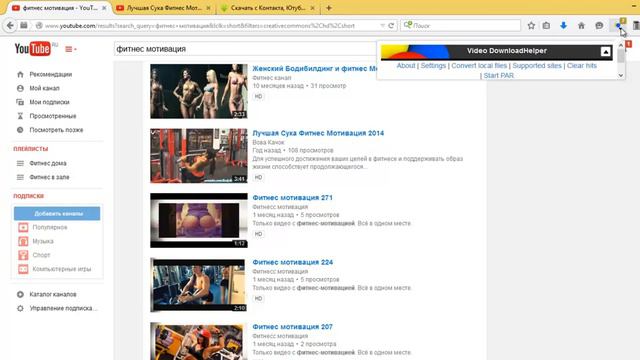Image resolution: width=640 pixels, height=360 pixels.
Task: Click the browser back arrow button
Action: pos(10,25)
